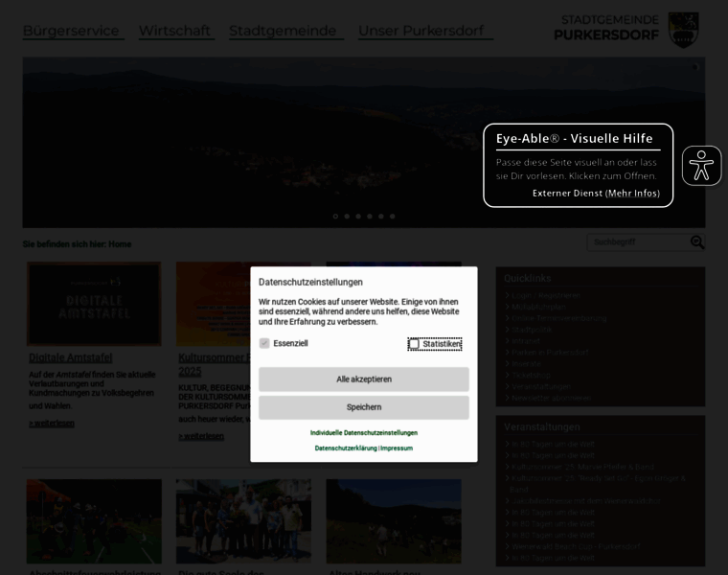Open the Marvie Pfeifer & Band event
Screen dimensions: 728x575
coord(582,467)
